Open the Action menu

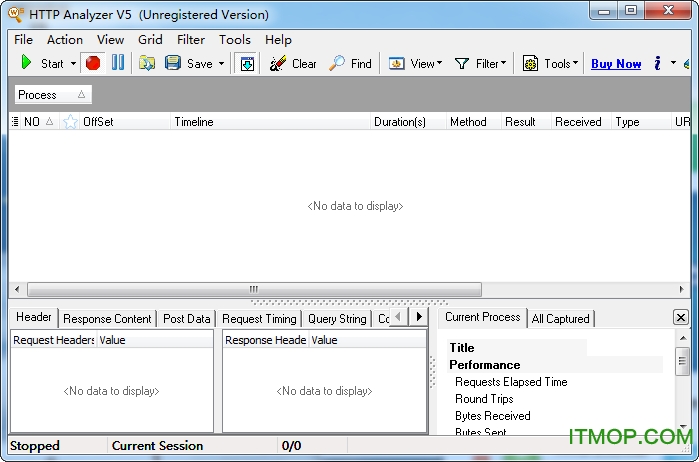point(65,40)
